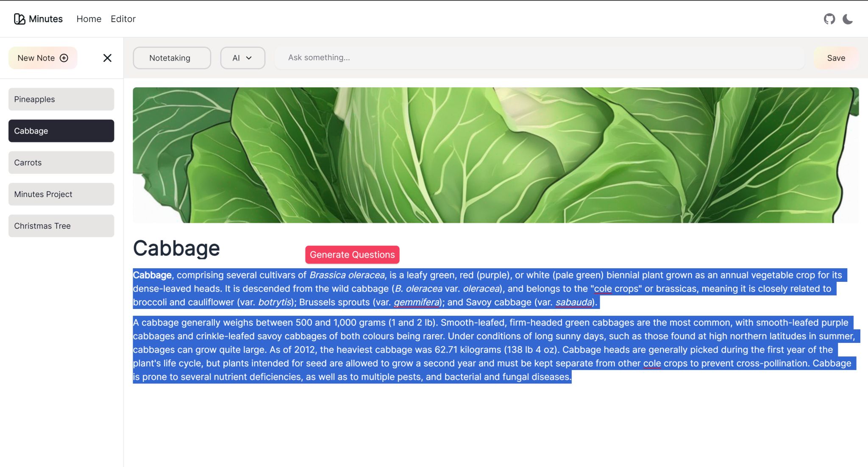
Task: Go to the Home page
Action: (x=89, y=19)
